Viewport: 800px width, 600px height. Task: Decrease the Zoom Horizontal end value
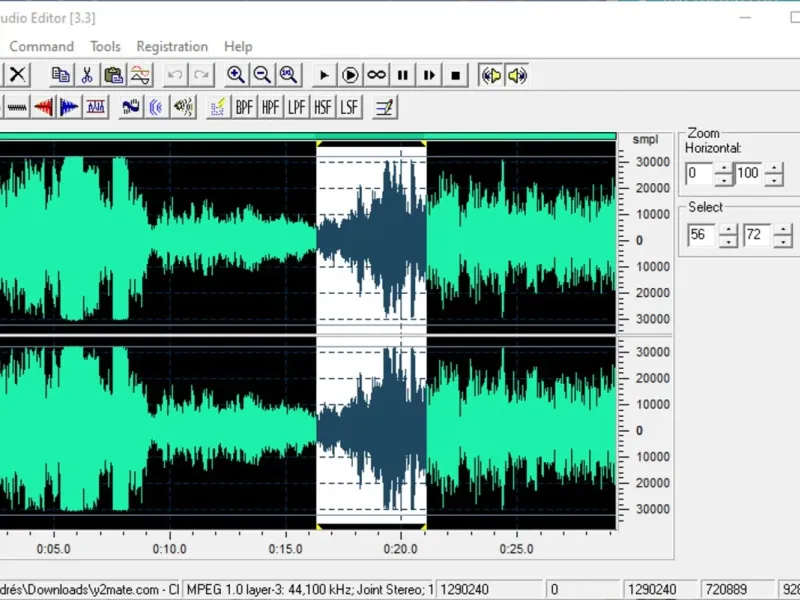(774, 180)
